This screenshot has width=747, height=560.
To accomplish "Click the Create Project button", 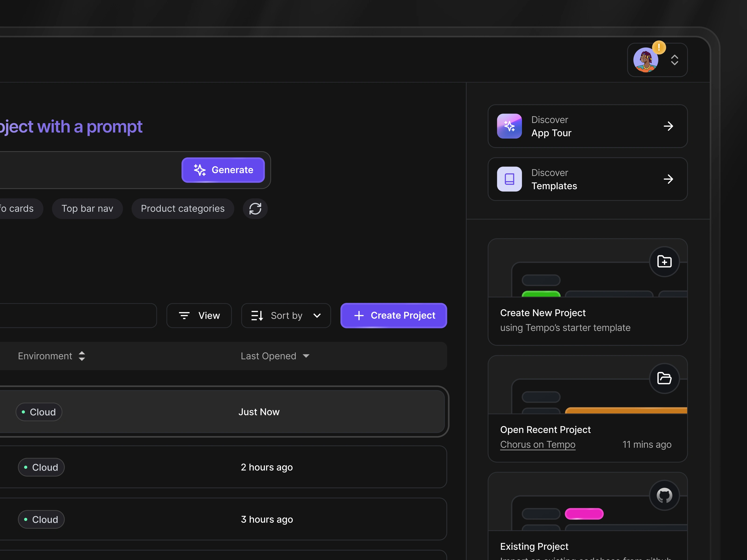I will [394, 316].
